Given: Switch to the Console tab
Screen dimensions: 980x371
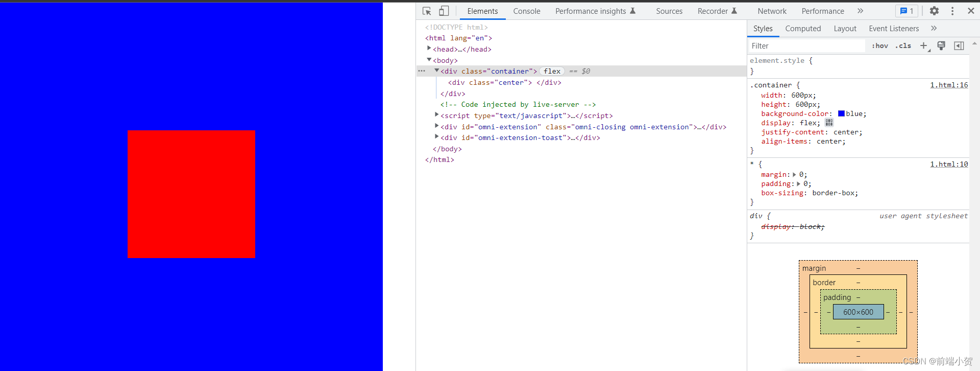Looking at the screenshot, I should pos(527,11).
